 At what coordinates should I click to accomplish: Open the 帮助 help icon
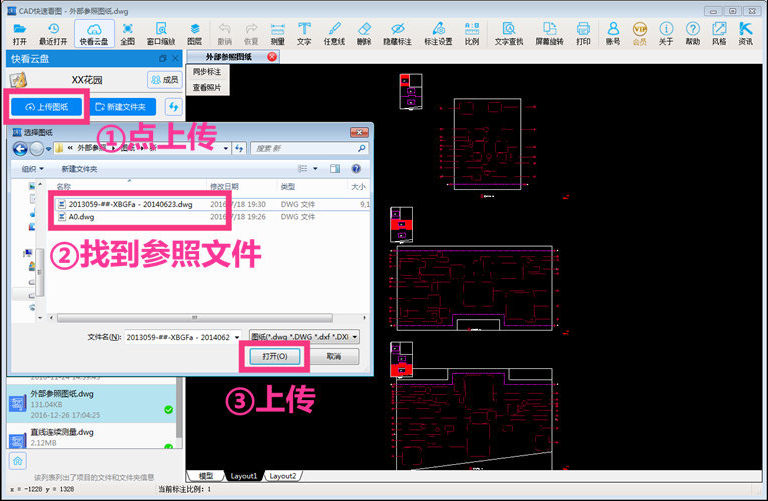click(x=693, y=34)
